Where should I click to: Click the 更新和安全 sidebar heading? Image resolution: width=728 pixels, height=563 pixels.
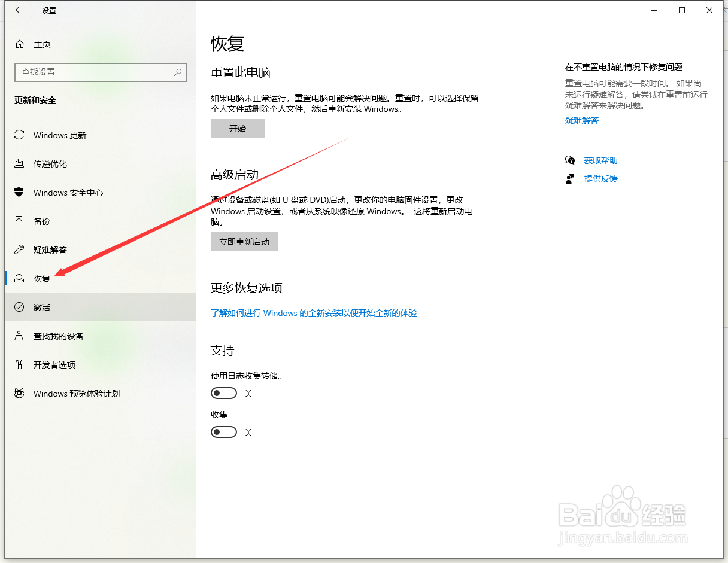point(35,100)
